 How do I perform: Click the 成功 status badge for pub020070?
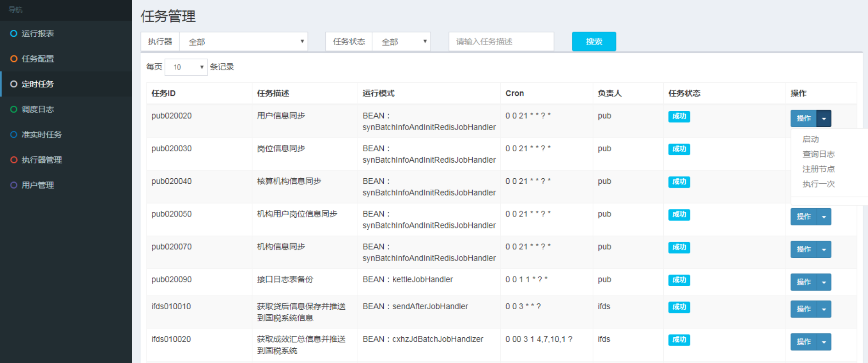tap(679, 248)
